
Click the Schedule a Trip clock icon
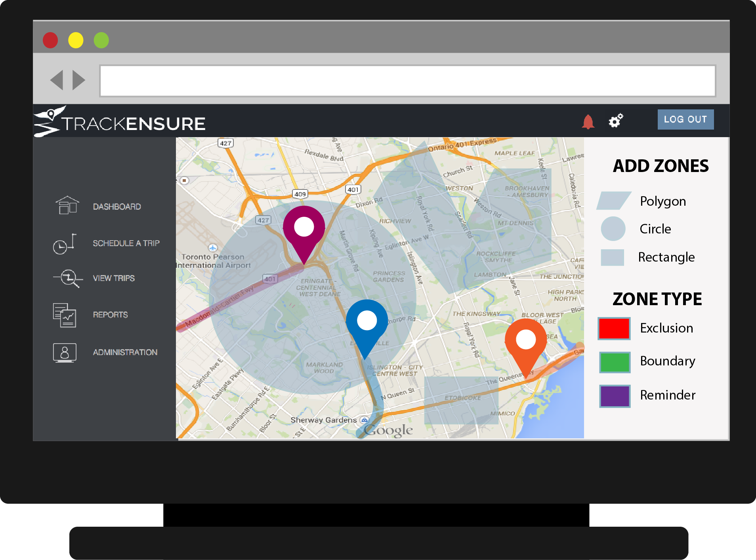[65, 244]
